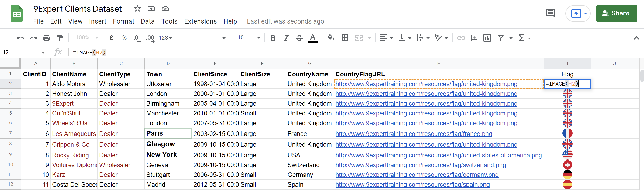Toggle bold formatting

click(x=273, y=38)
